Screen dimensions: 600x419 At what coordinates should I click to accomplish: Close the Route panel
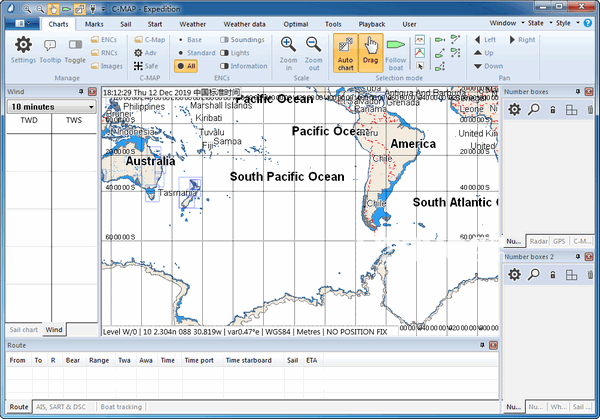(x=493, y=345)
